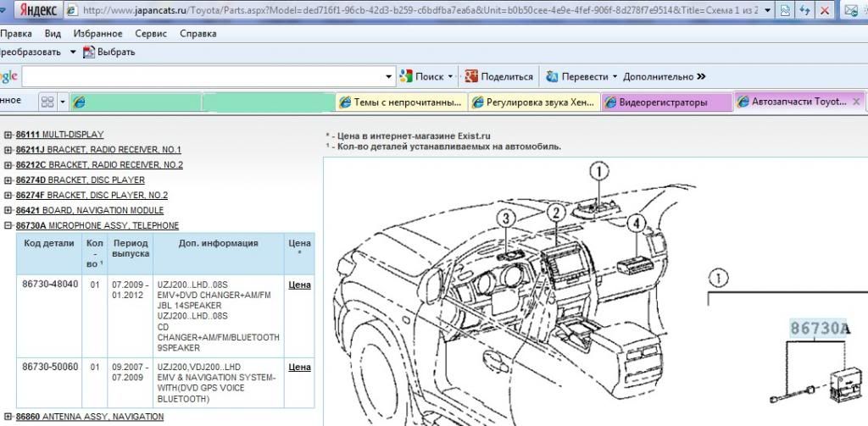Click callout number 3 on the diagram
The height and width of the screenshot is (426, 868).
pyautogui.click(x=506, y=219)
